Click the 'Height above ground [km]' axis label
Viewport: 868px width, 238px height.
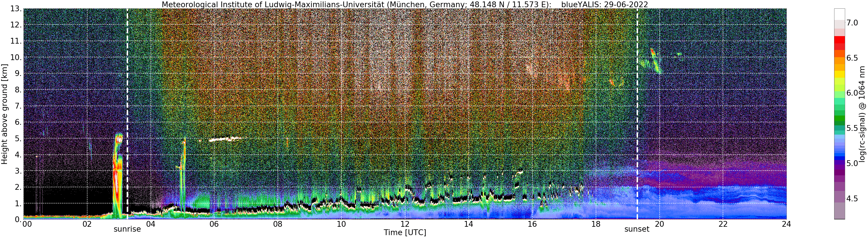(4, 114)
